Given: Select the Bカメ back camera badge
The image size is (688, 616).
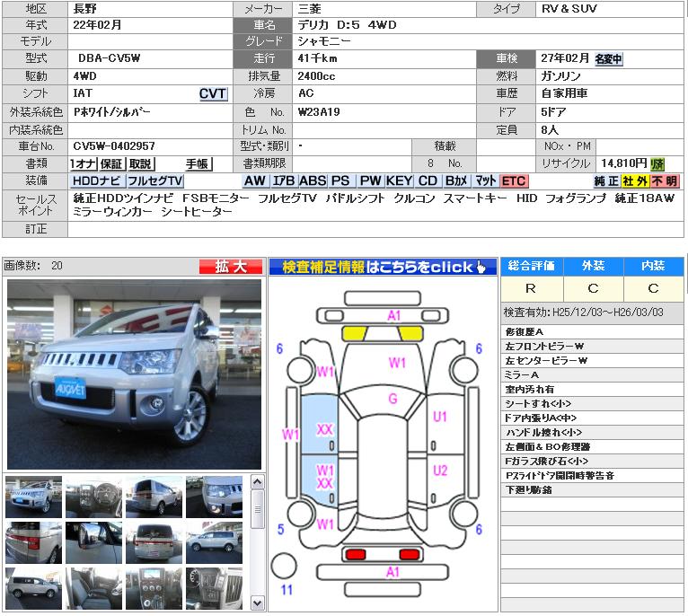Looking at the screenshot, I should pos(456,180).
